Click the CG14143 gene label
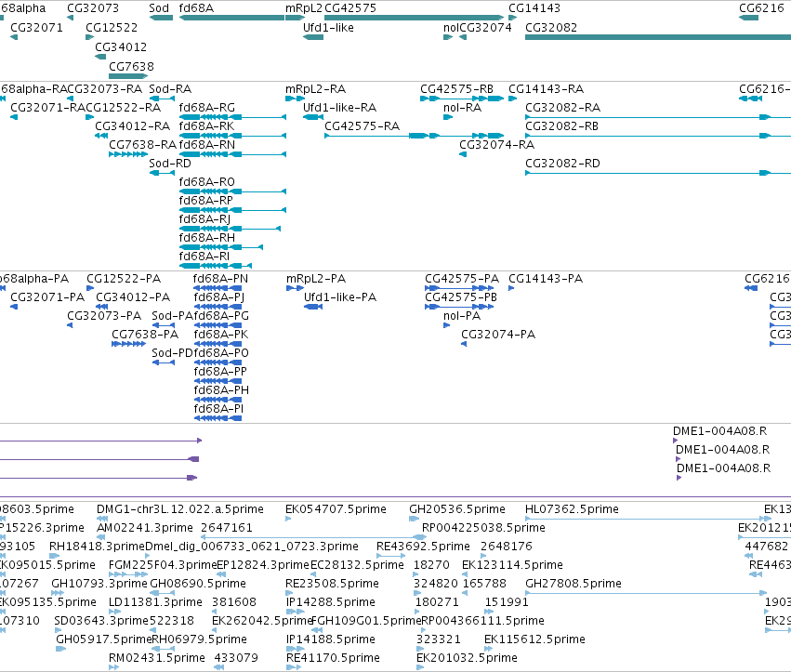The width and height of the screenshot is (791, 672). point(534,8)
